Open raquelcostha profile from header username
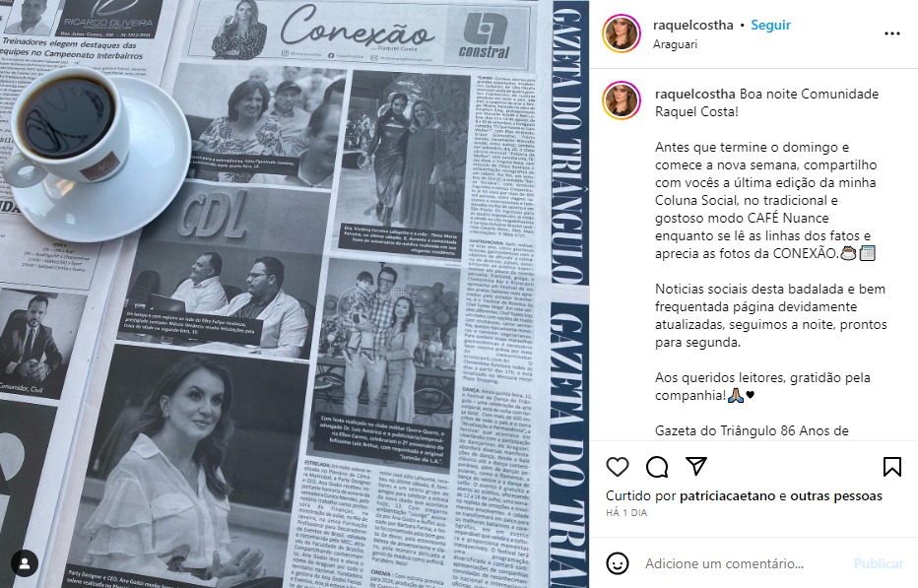The image size is (918, 588). coord(692,26)
